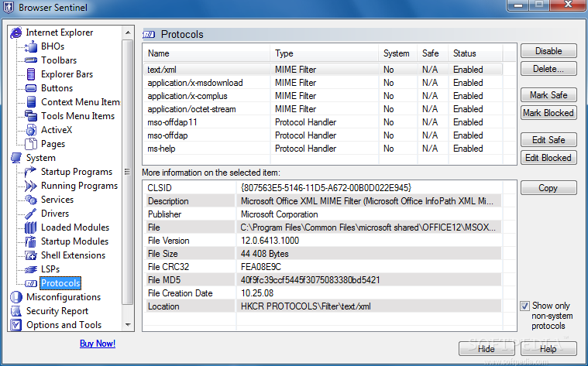Screen dimensions: 588x366
Task: Click the Options and Tools checkmark icon
Action: (16, 325)
